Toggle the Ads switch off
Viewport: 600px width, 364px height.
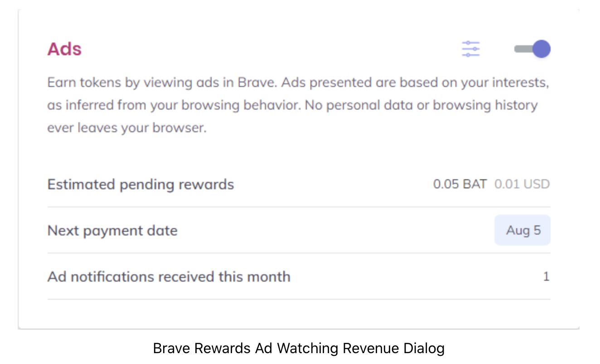coord(532,49)
